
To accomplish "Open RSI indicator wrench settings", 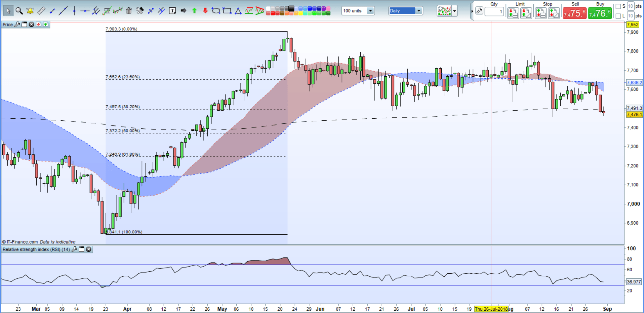I will (x=74, y=249).
